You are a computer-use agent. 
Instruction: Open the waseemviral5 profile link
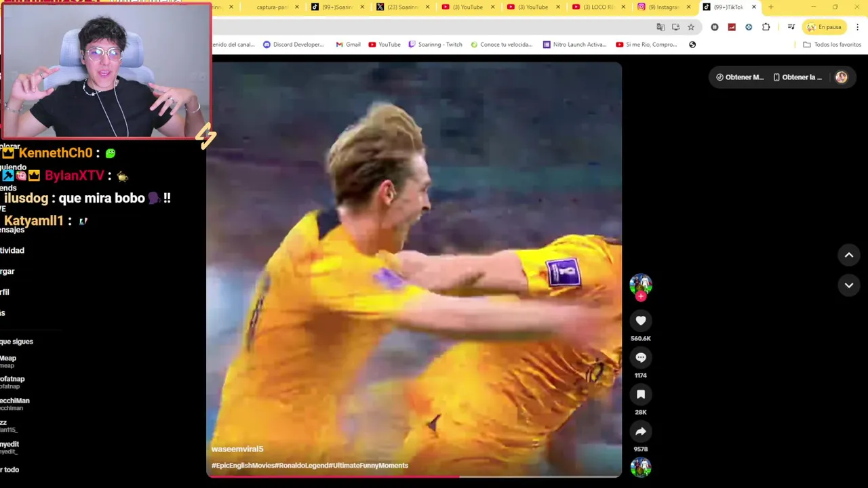coord(237,449)
